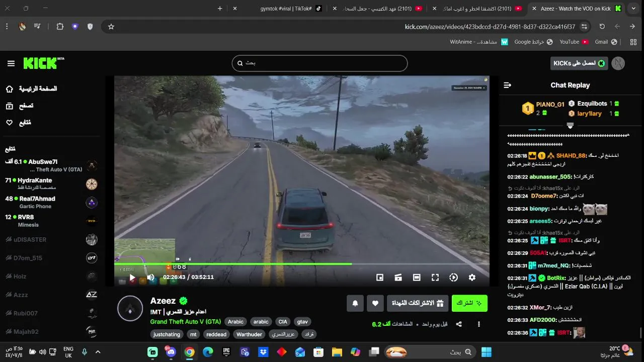This screenshot has width=644, height=362.
Task: Switch to Azeez Kick VOD browser tab
Action: pyautogui.click(x=576, y=9)
